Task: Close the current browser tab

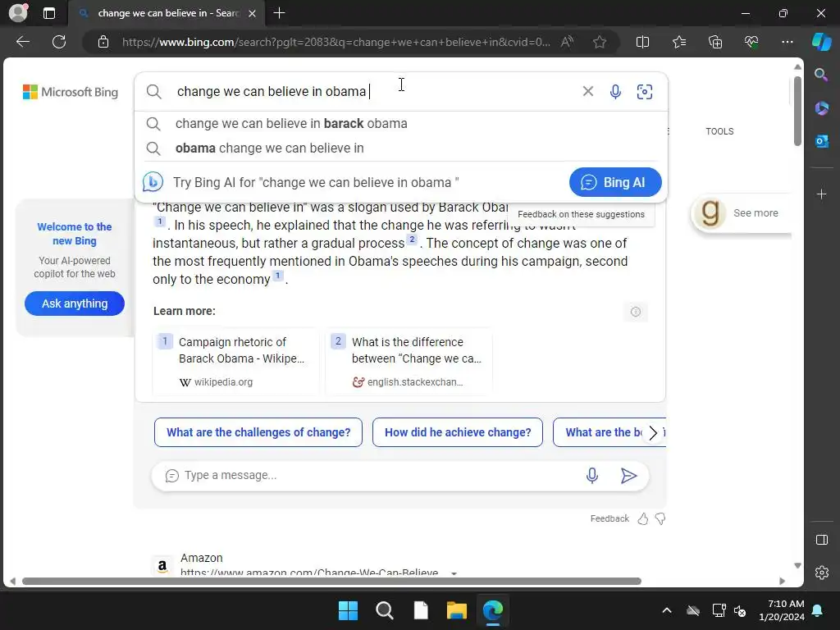Action: point(252,13)
